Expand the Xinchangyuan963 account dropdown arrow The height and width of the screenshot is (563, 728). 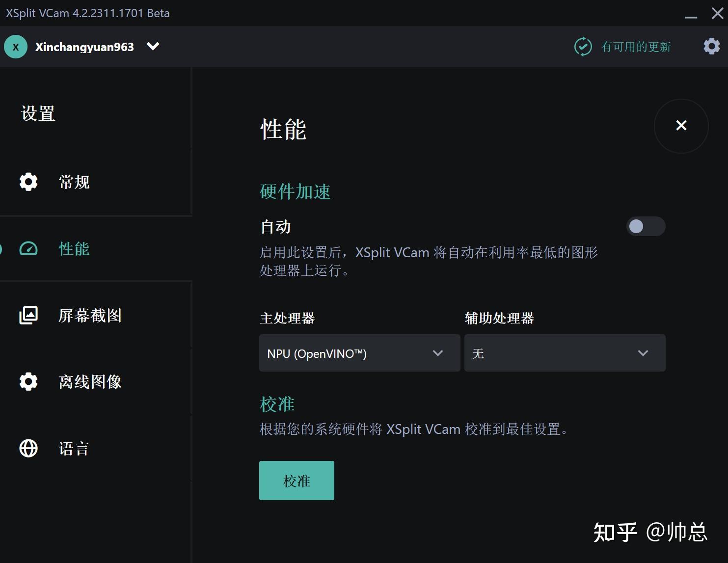[153, 46]
